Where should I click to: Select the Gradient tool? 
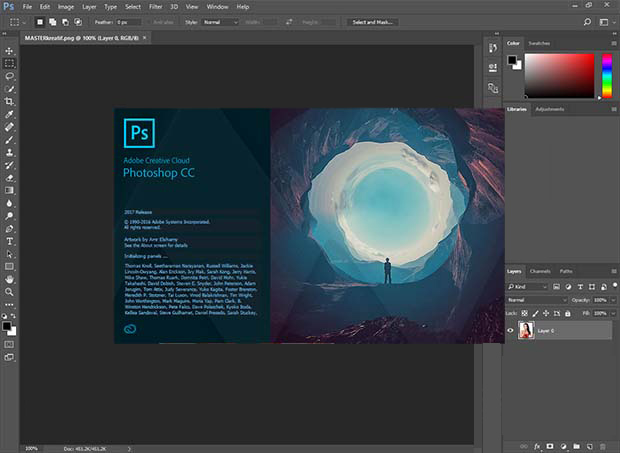9,191
